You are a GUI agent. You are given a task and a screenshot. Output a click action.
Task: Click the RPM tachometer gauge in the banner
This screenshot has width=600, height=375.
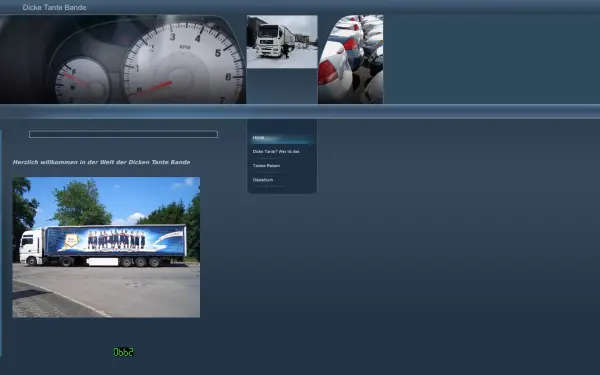(x=184, y=63)
